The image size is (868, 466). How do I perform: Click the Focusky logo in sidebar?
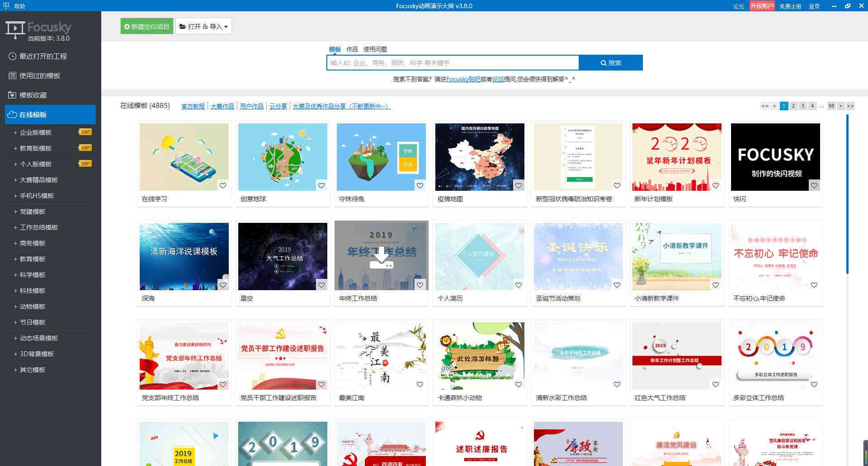coord(38,30)
